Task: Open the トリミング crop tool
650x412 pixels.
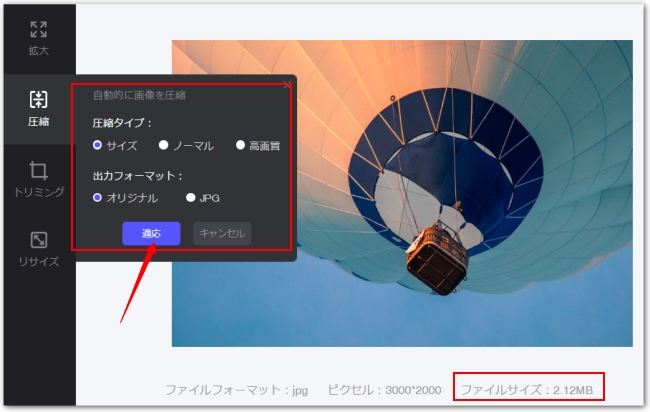Action: click(x=39, y=179)
